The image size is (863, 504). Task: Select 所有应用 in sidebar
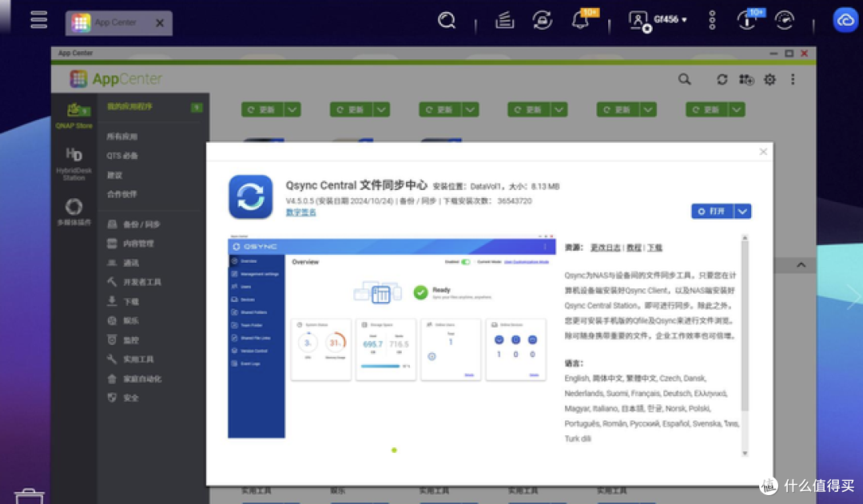click(x=122, y=137)
